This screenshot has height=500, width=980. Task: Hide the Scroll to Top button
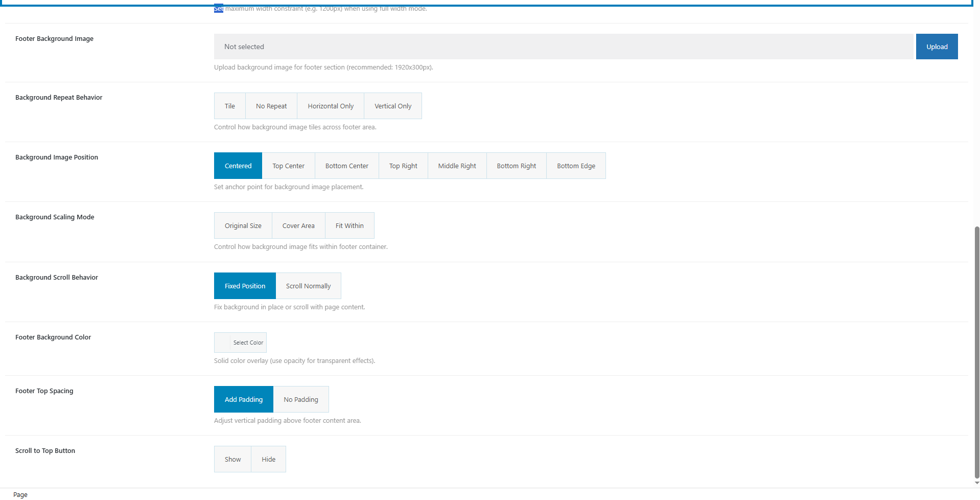[x=268, y=459]
